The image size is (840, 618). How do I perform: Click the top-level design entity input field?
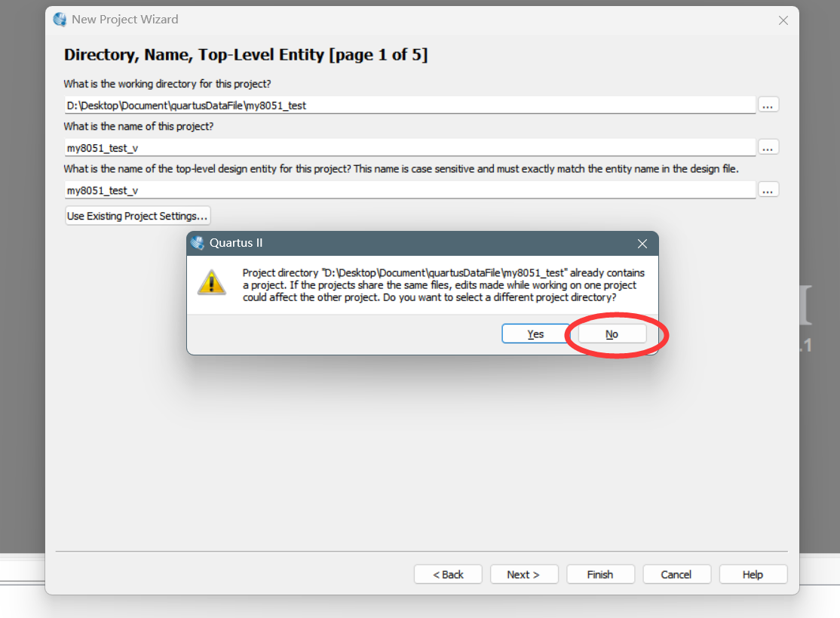[410, 189]
